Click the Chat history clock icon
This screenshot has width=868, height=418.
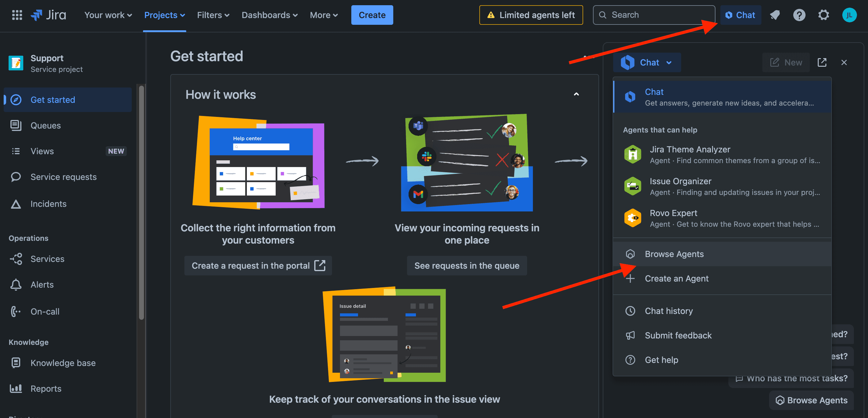coord(630,311)
